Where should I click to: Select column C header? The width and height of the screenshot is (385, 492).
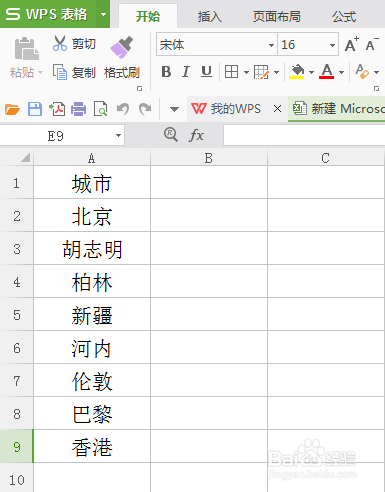pyautogui.click(x=326, y=158)
